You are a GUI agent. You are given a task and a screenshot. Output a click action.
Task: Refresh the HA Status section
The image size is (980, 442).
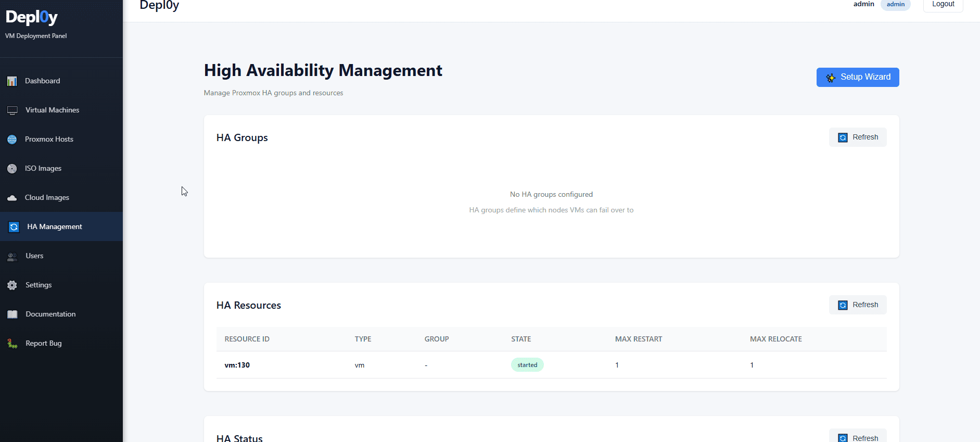(x=858, y=436)
